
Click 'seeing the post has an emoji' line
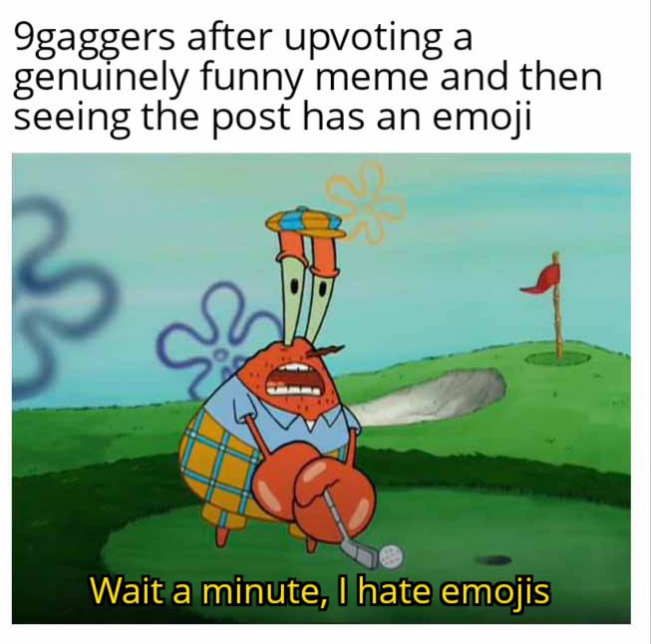[x=272, y=117]
